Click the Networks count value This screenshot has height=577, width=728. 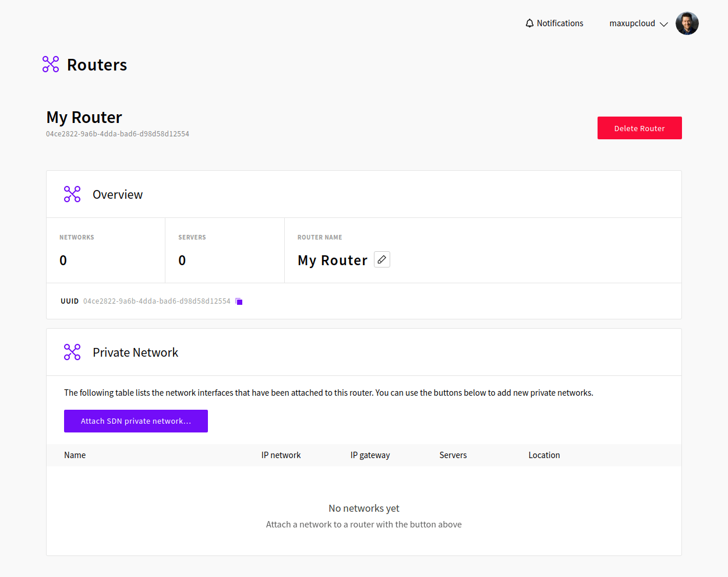[63, 261]
